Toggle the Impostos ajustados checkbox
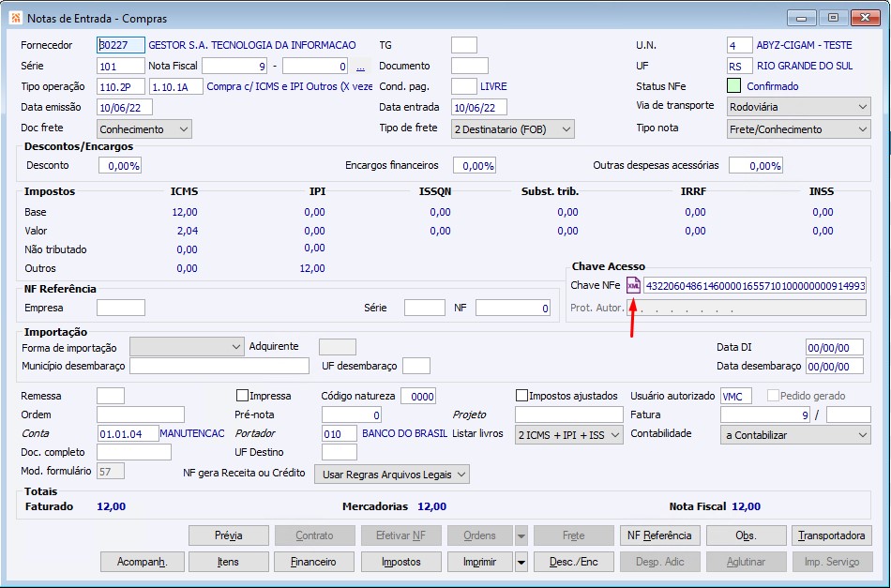Screen dimensions: 891x588 point(522,396)
